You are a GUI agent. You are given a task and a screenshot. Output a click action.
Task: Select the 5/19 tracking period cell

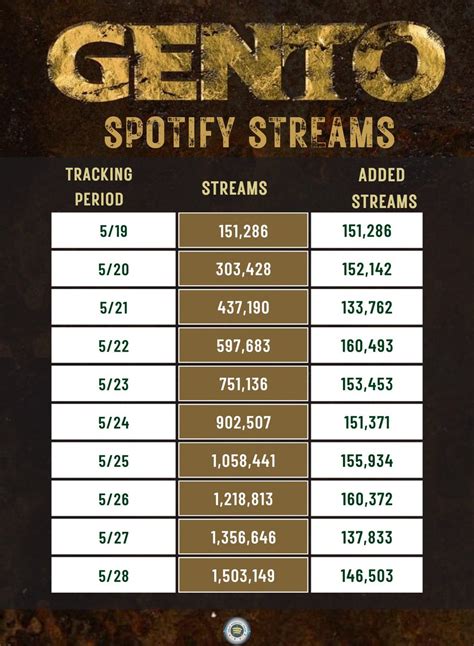pos(114,231)
